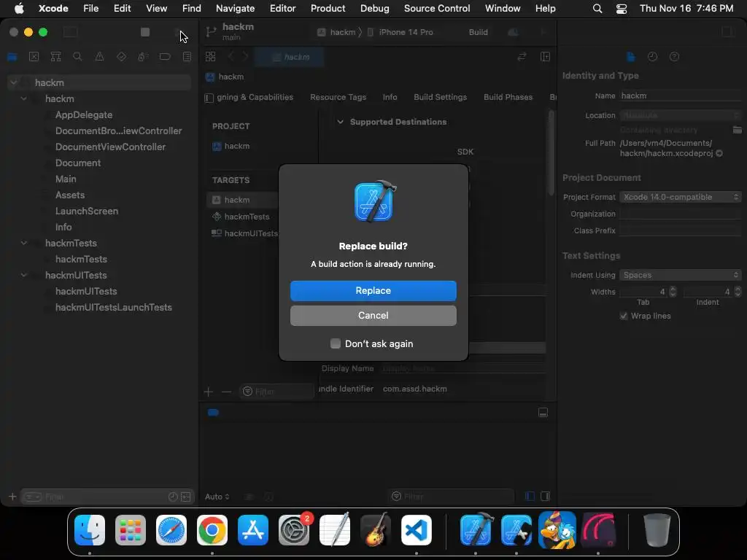Open the Debug navigator icon
The image size is (747, 560).
click(x=143, y=57)
